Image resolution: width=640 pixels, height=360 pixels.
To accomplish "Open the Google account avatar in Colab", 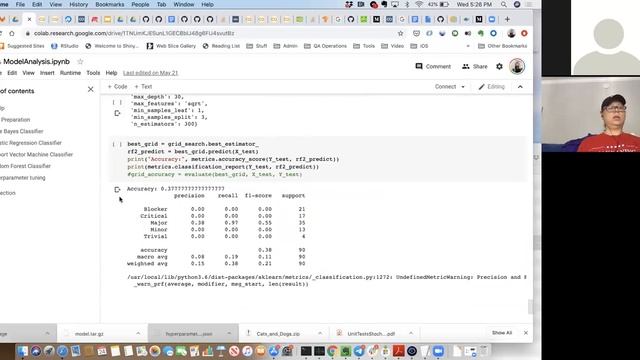I will point(517,66).
